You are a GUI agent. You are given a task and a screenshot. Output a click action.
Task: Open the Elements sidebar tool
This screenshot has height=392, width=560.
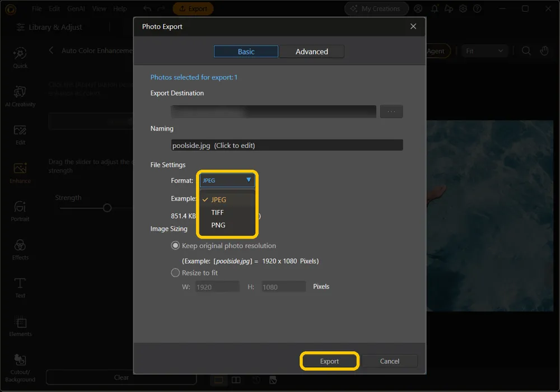coord(20,326)
